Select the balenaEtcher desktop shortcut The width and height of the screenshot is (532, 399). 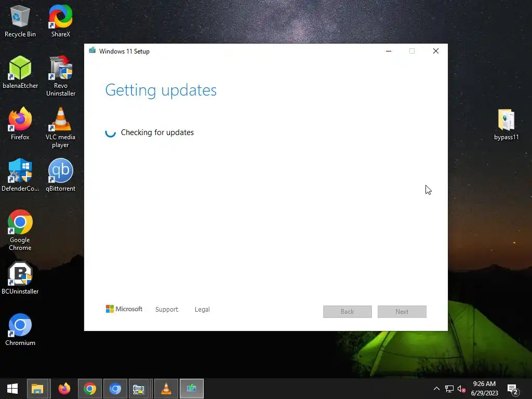click(x=20, y=72)
